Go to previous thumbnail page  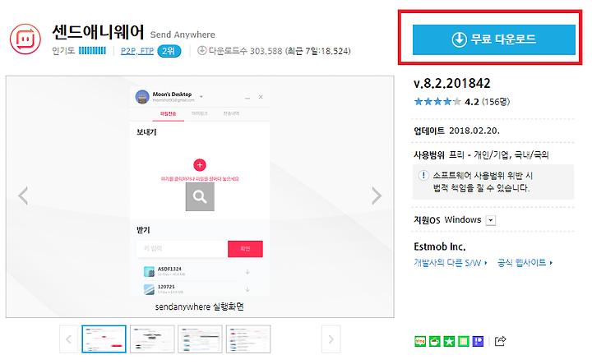point(68,339)
